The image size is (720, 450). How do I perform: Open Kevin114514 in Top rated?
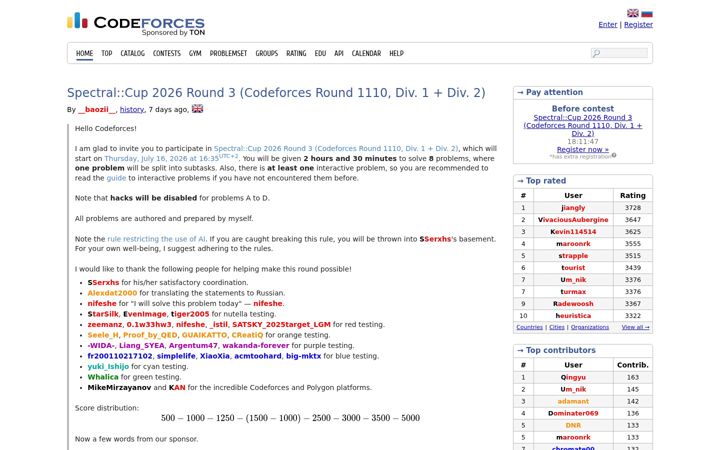coord(573,232)
